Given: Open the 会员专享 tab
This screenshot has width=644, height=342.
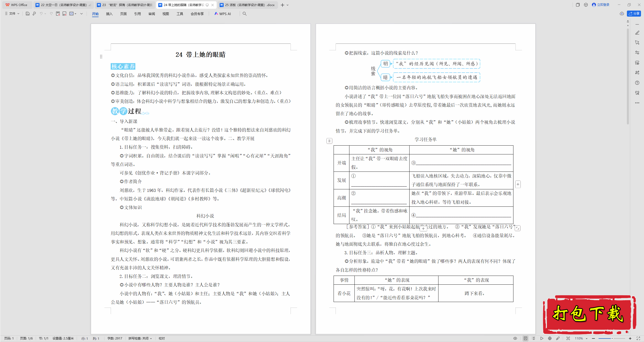Looking at the screenshot, I should (197, 14).
